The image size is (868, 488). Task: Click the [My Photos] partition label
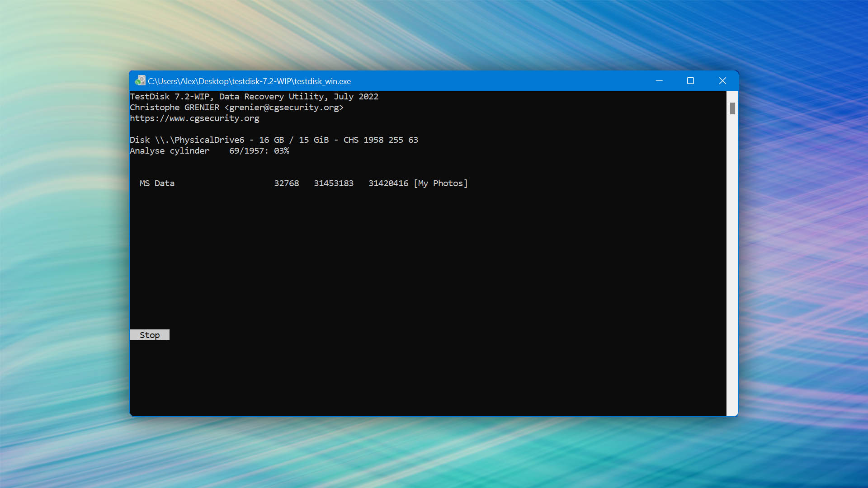click(441, 183)
